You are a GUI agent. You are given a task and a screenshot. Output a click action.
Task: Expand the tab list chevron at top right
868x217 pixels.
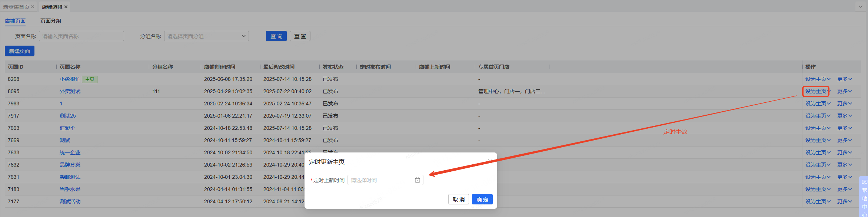click(860, 7)
